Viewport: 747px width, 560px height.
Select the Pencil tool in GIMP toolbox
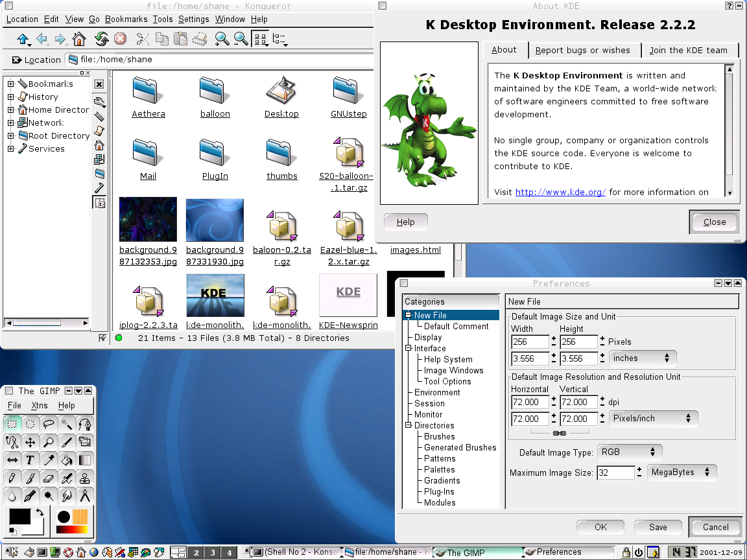[x=12, y=478]
